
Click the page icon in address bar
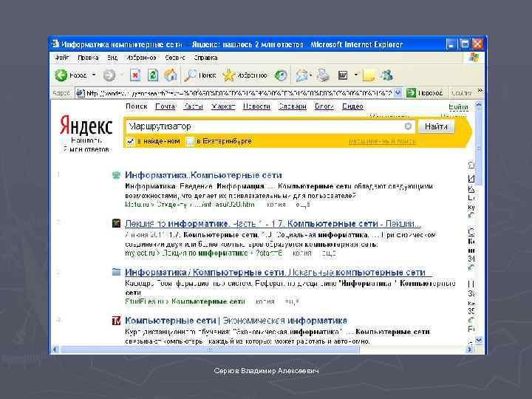[x=80, y=92]
